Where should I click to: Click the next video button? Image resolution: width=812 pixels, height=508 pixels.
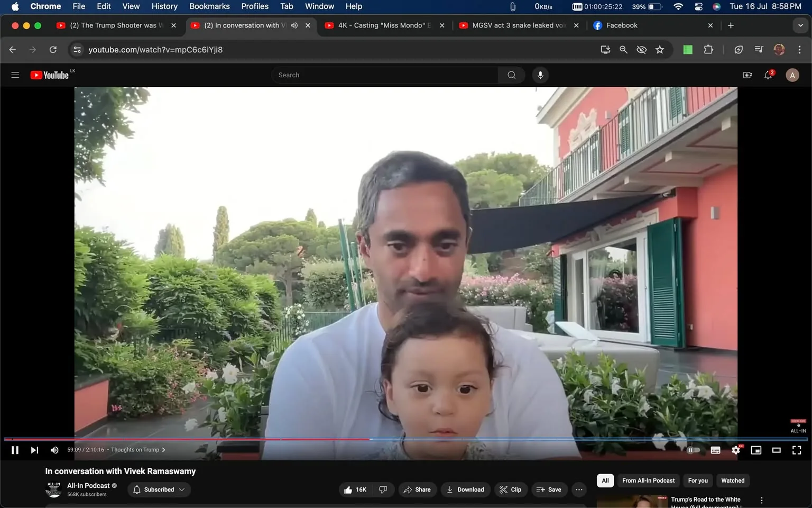click(34, 450)
